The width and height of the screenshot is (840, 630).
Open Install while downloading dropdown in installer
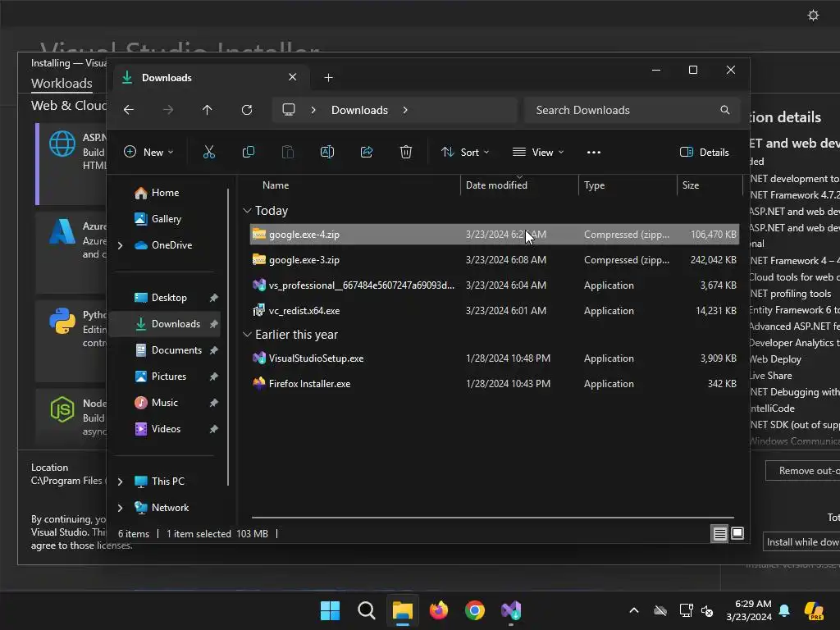pos(801,542)
